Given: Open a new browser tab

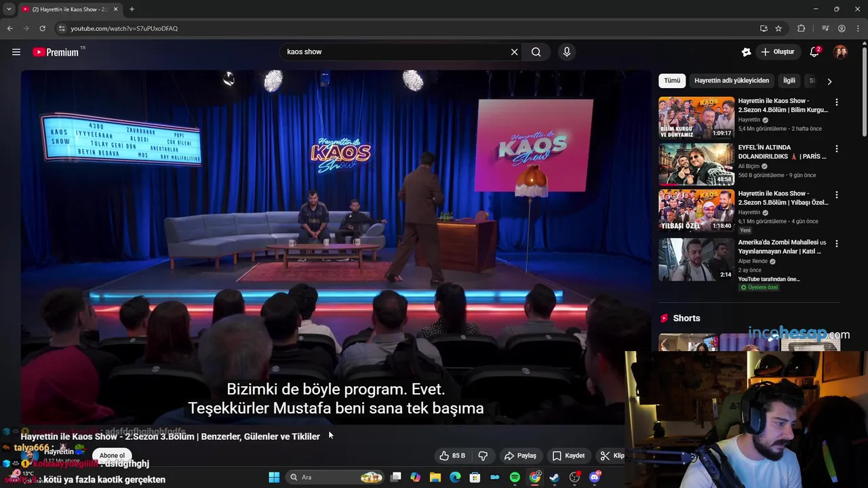Looking at the screenshot, I should pyautogui.click(x=132, y=9).
